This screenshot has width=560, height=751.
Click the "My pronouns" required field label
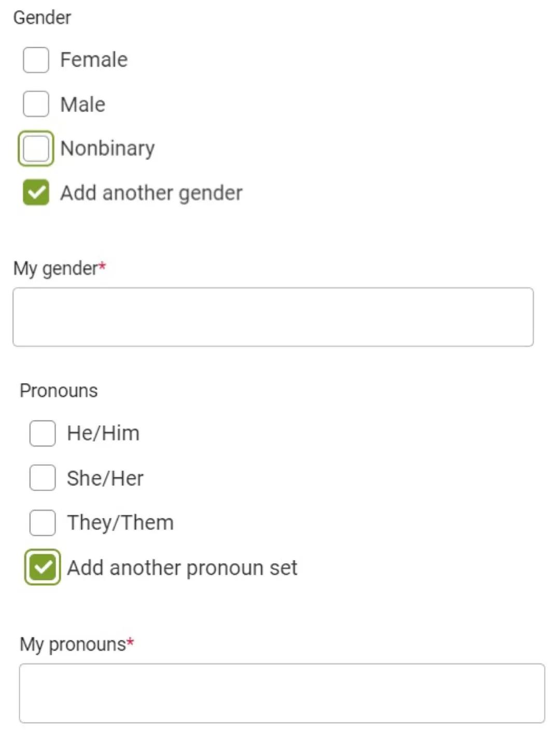[x=73, y=644]
